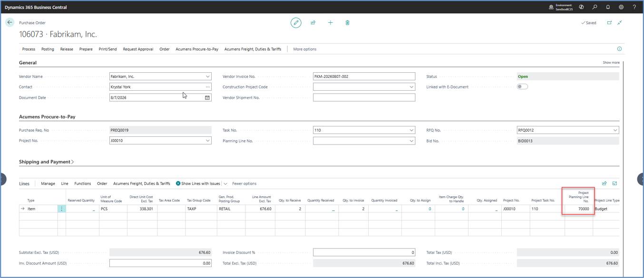Open the Share icon in page header
The width and height of the screenshot is (644, 278).
tap(313, 22)
